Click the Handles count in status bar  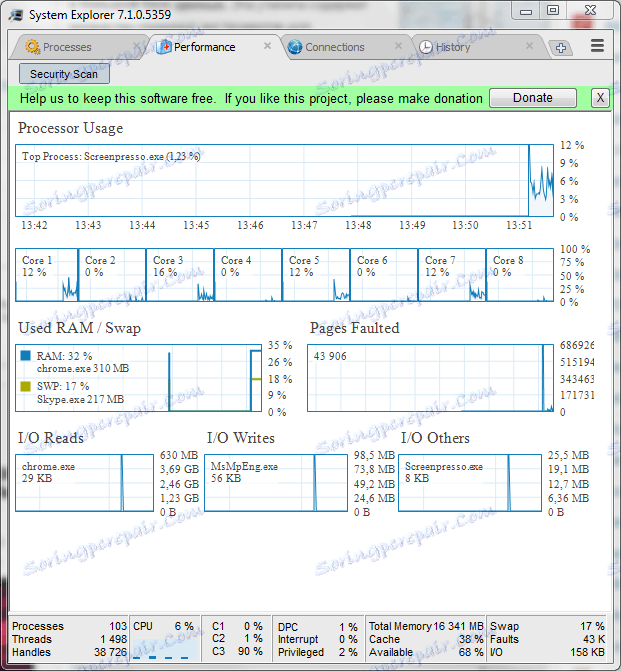pyautogui.click(x=110, y=652)
